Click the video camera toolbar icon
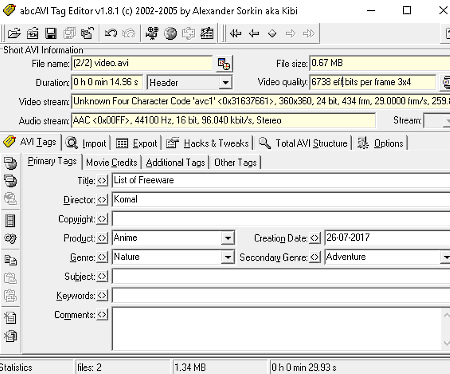450x374 pixels. pos(152,33)
